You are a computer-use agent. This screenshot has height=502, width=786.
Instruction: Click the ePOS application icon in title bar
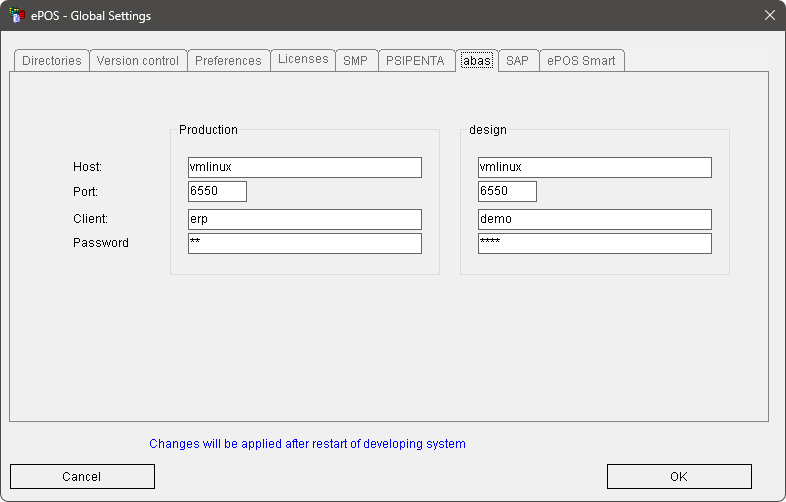(x=16, y=15)
